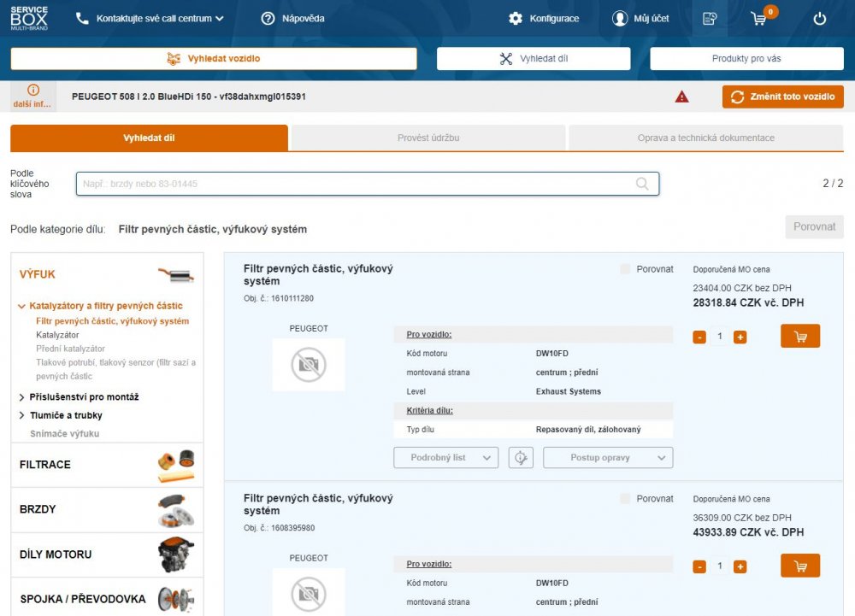Select Katalyzátor tree item
This screenshot has height=616, width=855.
(57, 335)
